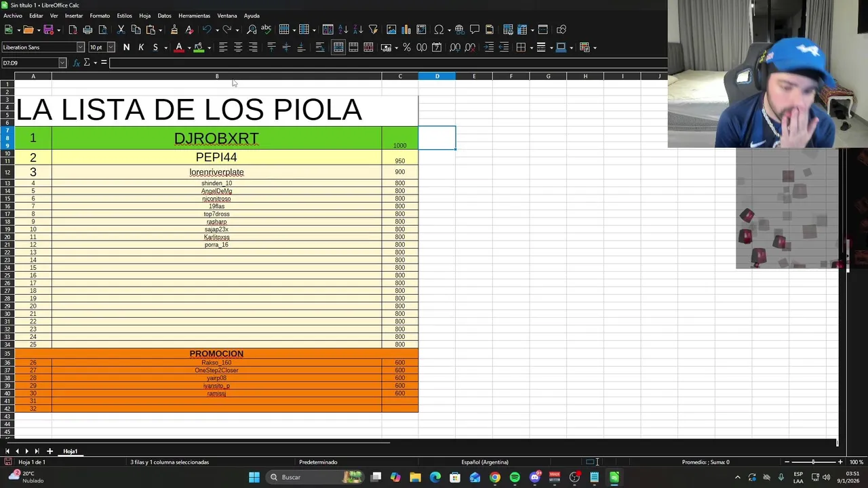Expand the Sum function dropdown arrow
The height and width of the screenshot is (488, 868).
pos(94,62)
